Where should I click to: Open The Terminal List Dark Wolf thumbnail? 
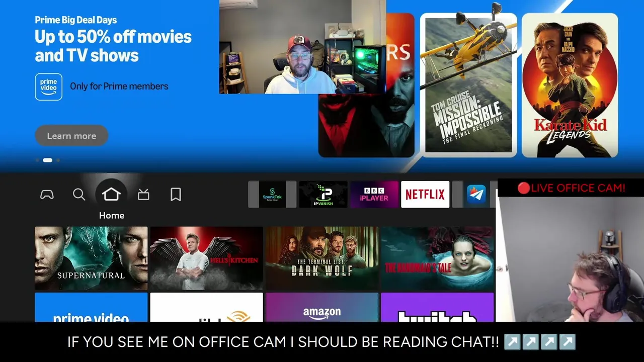click(322, 258)
